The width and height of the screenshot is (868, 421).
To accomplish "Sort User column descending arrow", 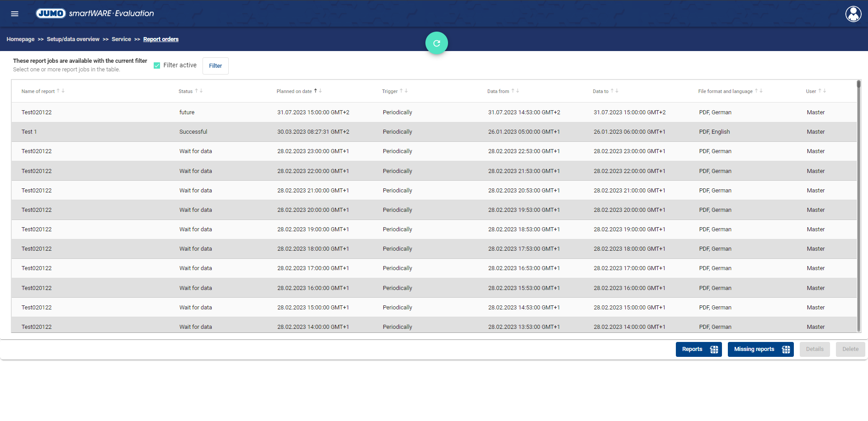I will (x=825, y=91).
